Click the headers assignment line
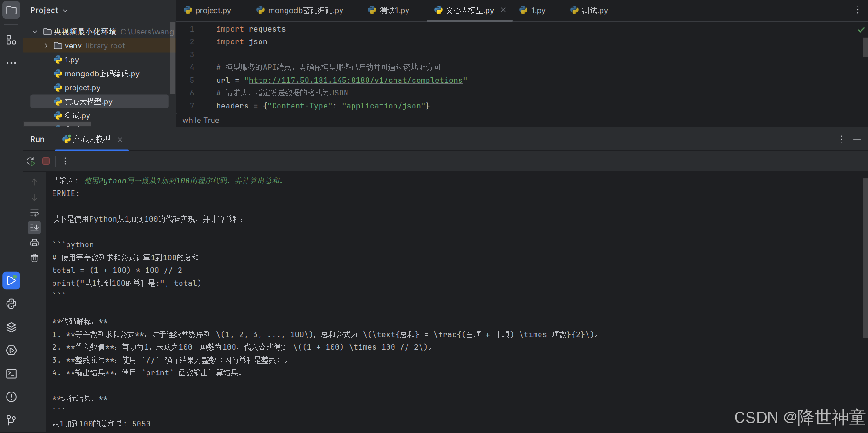 [323, 106]
